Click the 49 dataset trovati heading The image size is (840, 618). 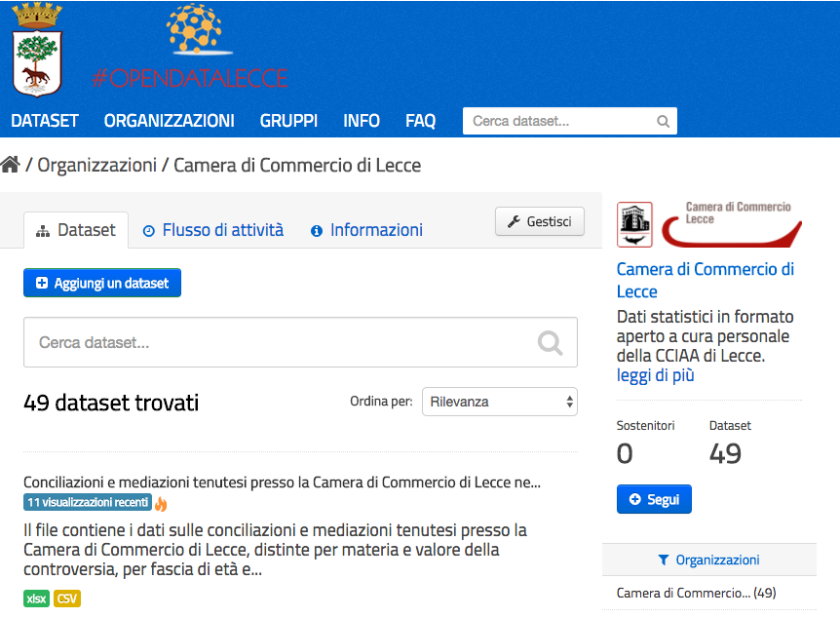point(111,403)
